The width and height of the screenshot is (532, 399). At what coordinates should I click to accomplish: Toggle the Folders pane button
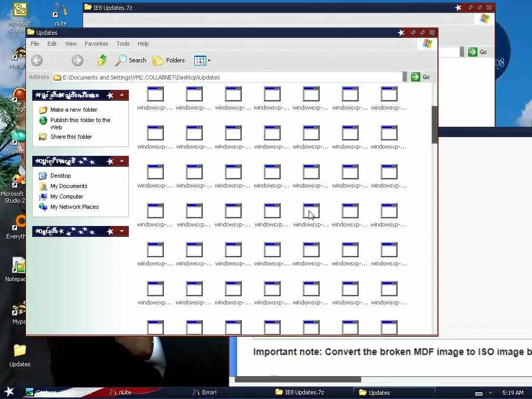(x=169, y=60)
